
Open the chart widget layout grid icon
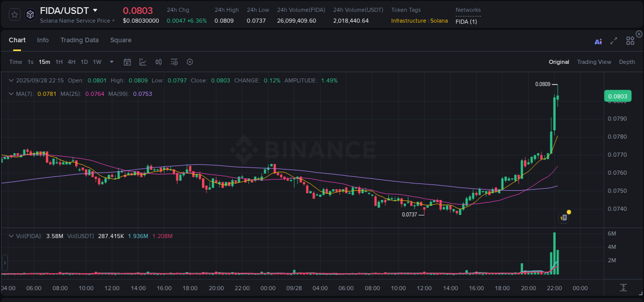(x=630, y=41)
